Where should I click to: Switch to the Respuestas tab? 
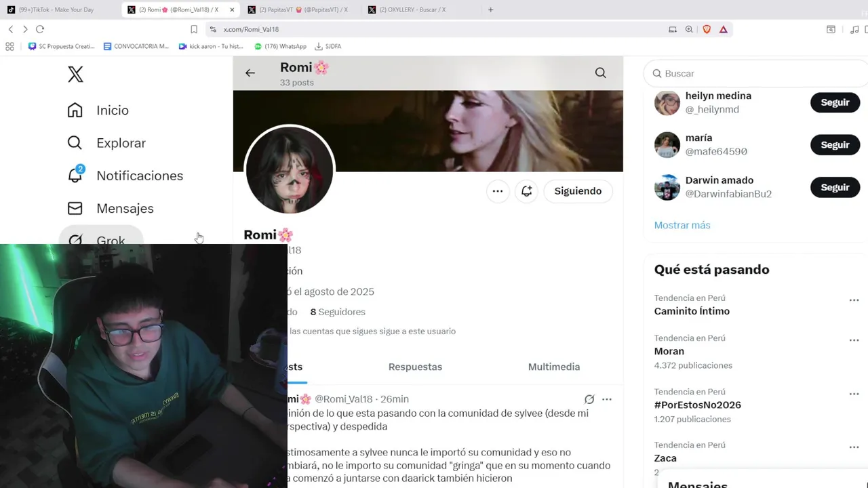pos(415,367)
